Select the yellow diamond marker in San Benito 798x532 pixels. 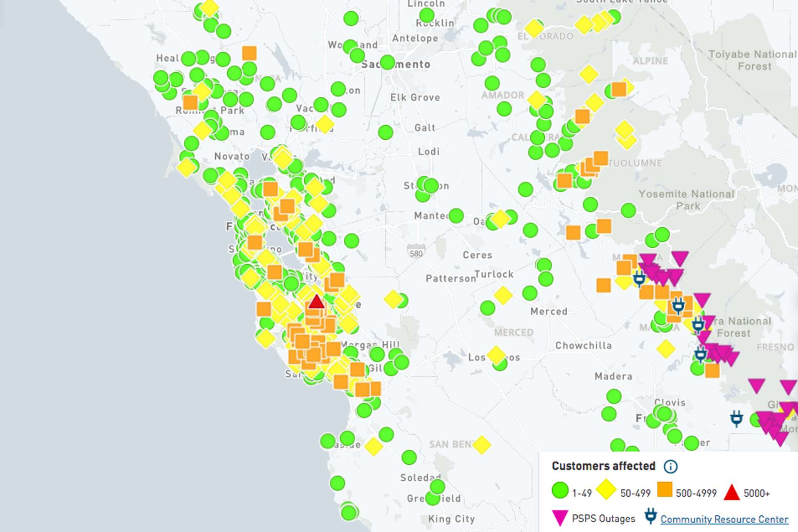[482, 445]
